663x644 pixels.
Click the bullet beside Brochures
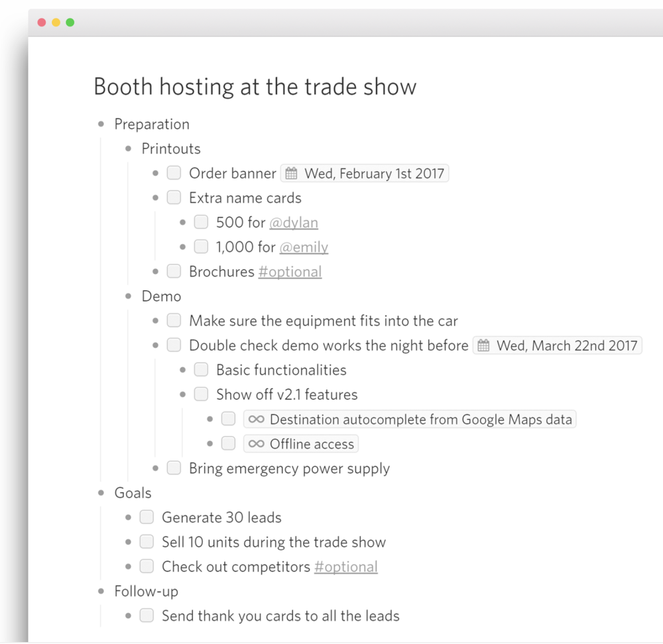155,272
